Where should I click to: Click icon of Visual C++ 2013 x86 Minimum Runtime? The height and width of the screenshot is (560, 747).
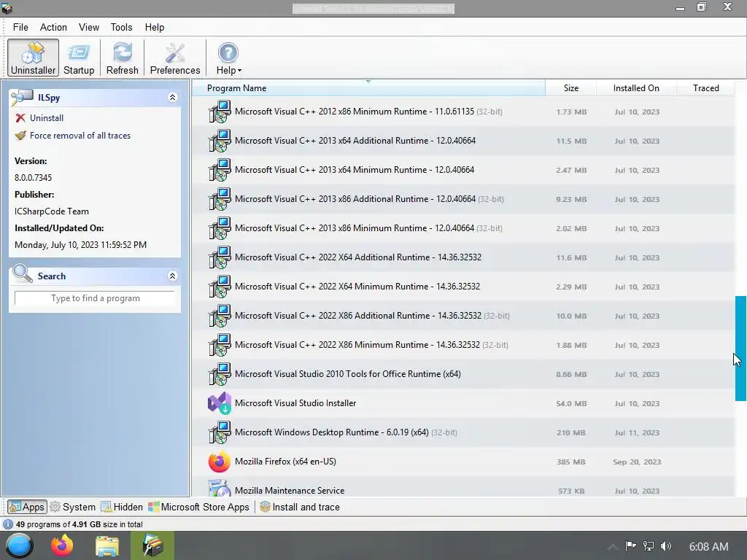pyautogui.click(x=220, y=228)
